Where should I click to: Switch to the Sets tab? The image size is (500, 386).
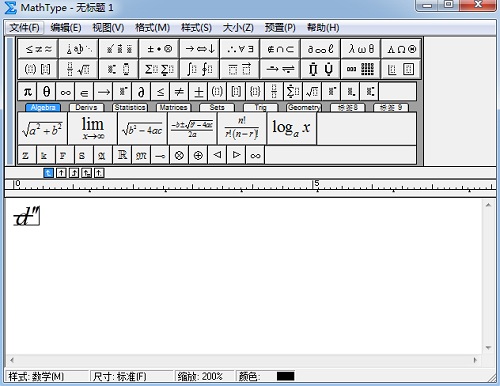217,107
